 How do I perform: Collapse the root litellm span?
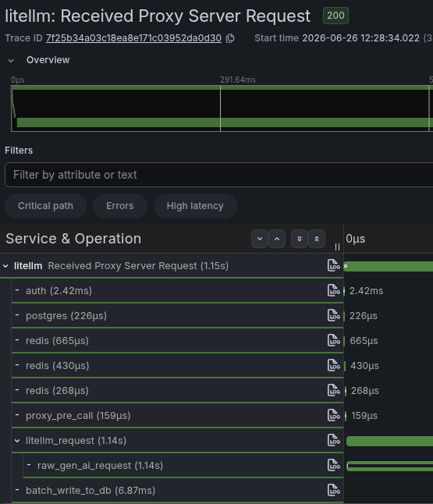(5, 266)
